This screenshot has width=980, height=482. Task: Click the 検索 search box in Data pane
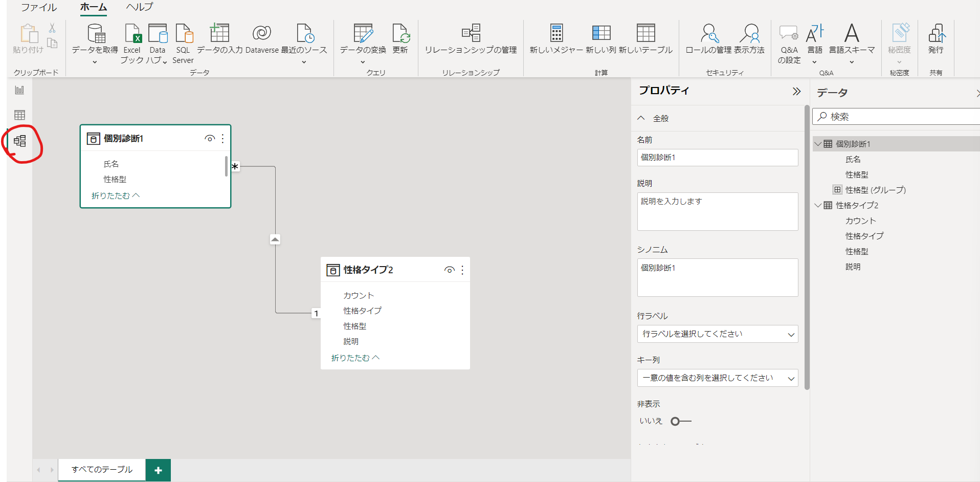coord(896,117)
